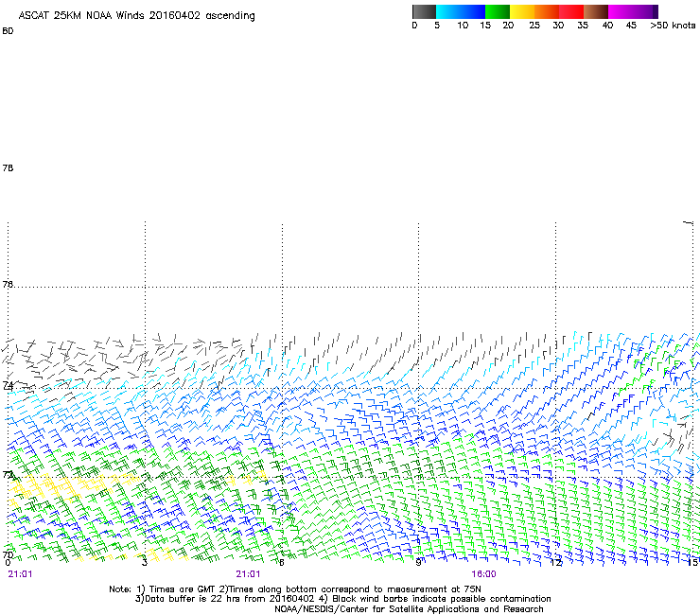Screen dimensions: 700x615
Task: Click the '35' legend scale label
Action: click(583, 26)
